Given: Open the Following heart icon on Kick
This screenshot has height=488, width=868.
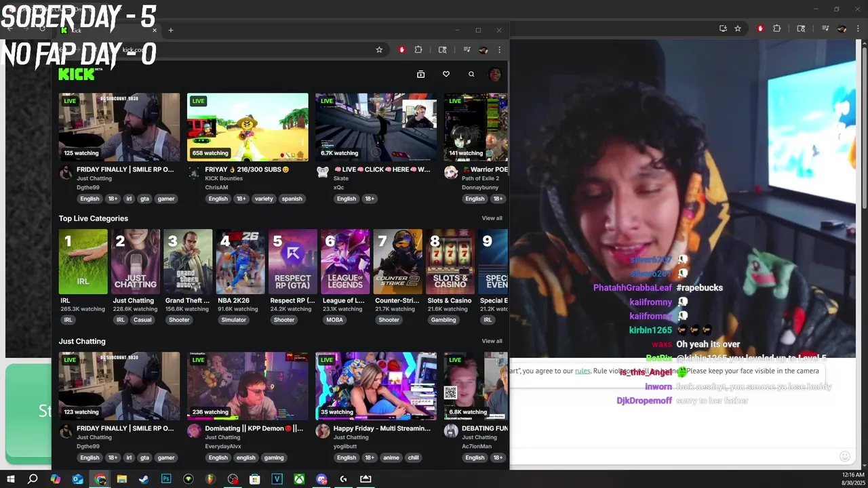Looking at the screenshot, I should [446, 75].
